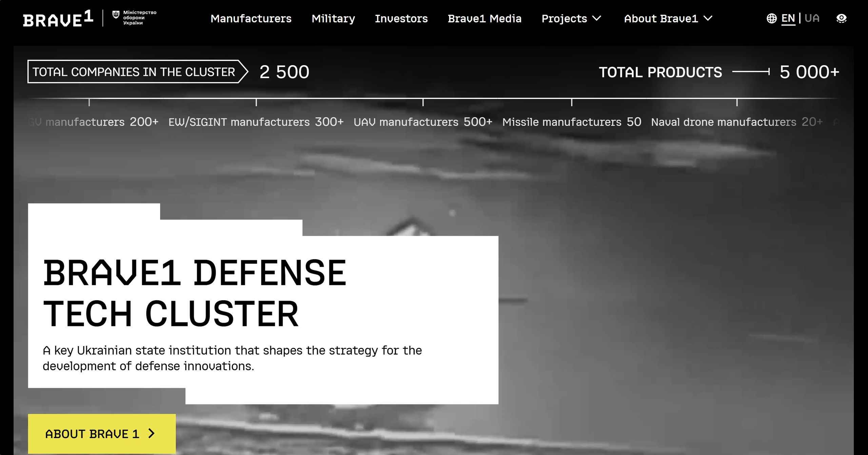Select Naval drone manufacturers 20+ stat
The width and height of the screenshot is (868, 455).
point(737,122)
